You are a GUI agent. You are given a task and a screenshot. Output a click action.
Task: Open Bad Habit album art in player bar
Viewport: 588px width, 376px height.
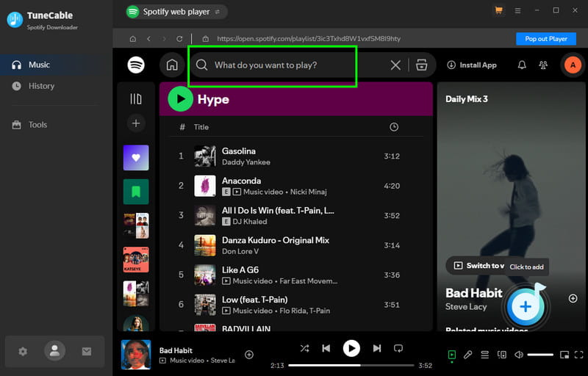click(x=136, y=355)
